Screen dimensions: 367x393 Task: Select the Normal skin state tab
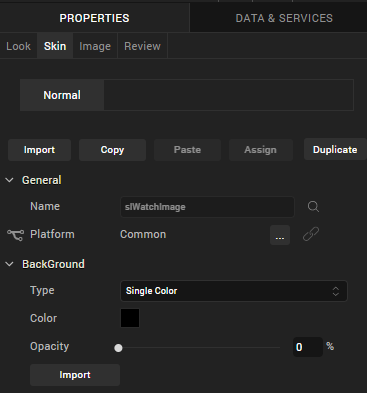(62, 95)
